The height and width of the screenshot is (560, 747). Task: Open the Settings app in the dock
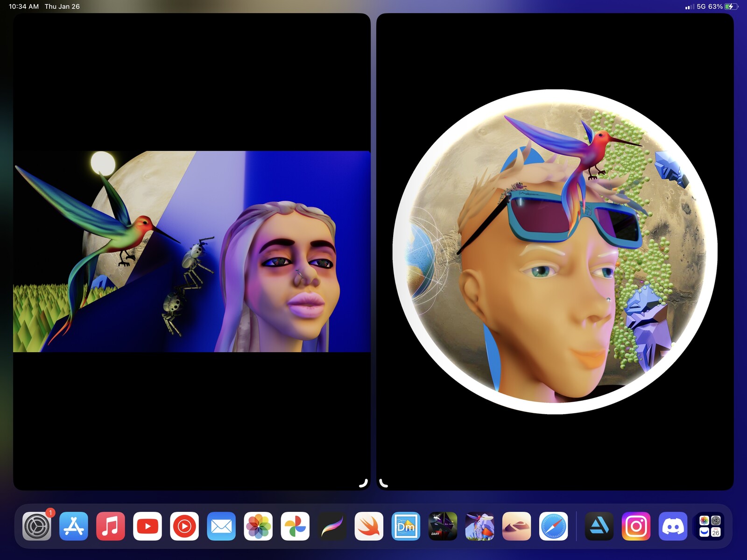tap(37, 526)
